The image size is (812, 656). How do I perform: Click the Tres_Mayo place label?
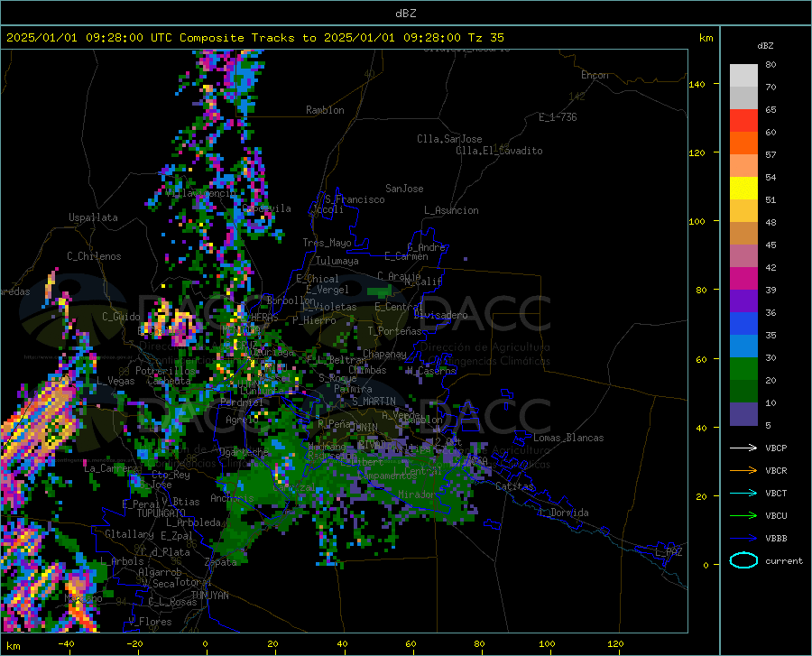tap(327, 243)
